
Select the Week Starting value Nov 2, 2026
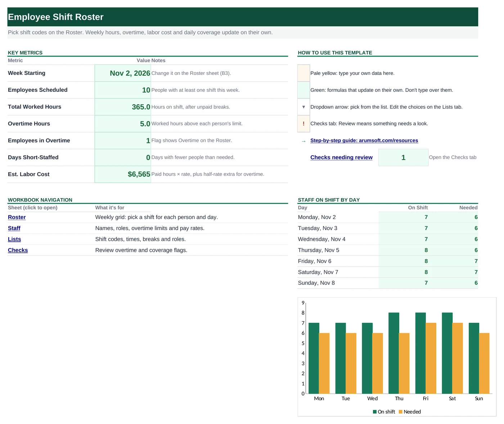point(123,73)
